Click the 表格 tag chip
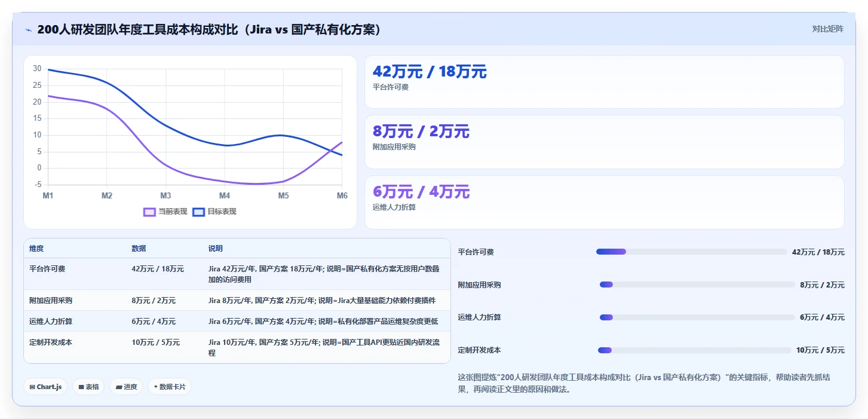Screen dimensions: 868x419 tap(88, 387)
